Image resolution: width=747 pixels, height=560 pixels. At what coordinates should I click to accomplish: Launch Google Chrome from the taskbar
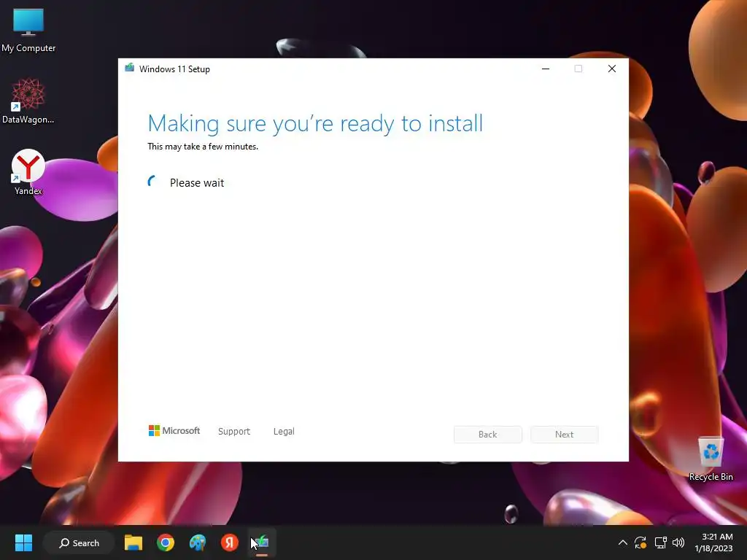tap(166, 542)
